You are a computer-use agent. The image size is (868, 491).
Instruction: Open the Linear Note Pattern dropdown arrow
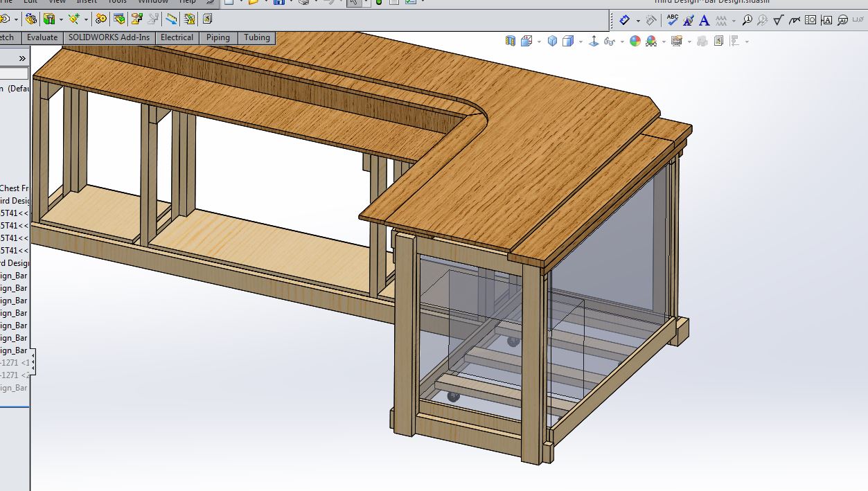pyautogui.click(x=734, y=21)
